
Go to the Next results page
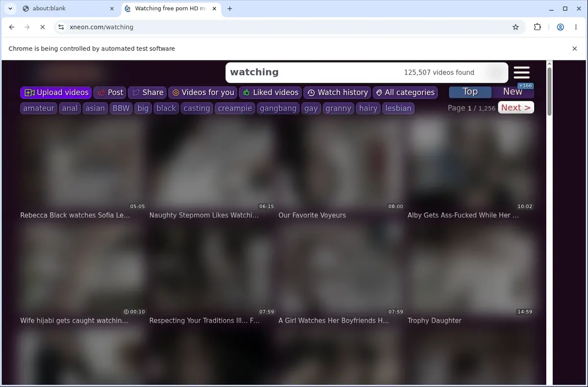(x=516, y=108)
